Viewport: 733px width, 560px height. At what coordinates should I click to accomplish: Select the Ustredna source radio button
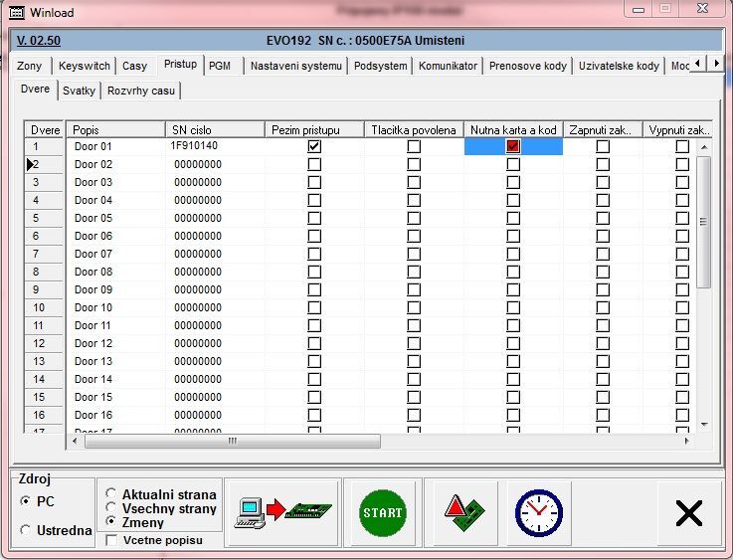click(25, 530)
